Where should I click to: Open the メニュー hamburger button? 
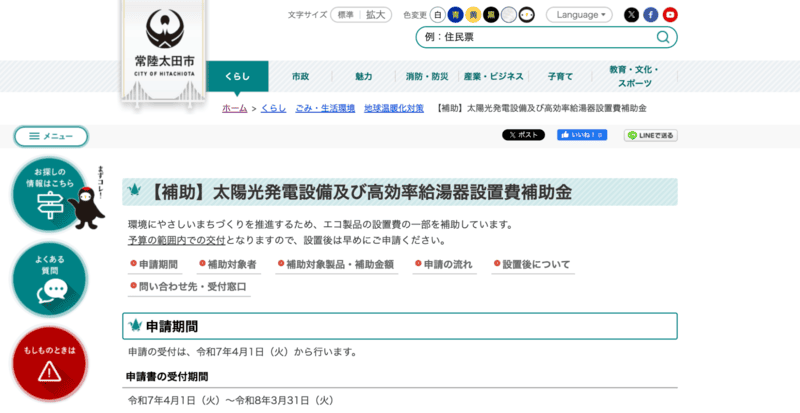point(51,136)
